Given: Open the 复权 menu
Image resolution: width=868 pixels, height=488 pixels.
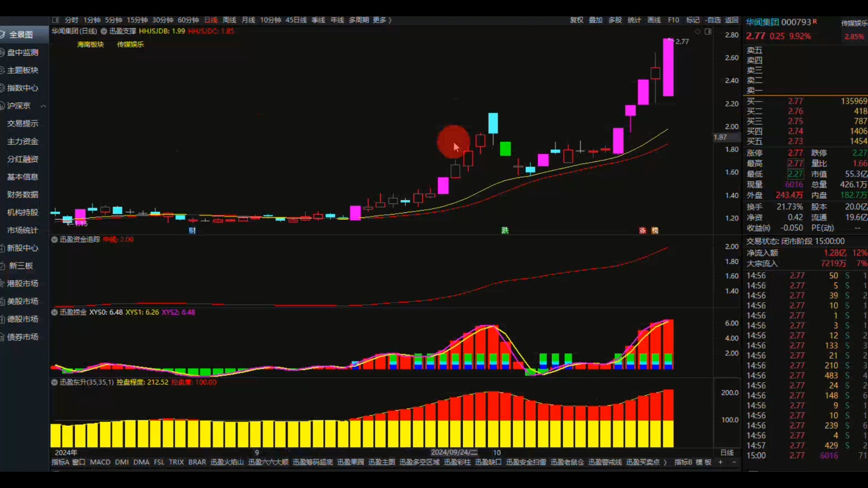Looking at the screenshot, I should tap(576, 20).
